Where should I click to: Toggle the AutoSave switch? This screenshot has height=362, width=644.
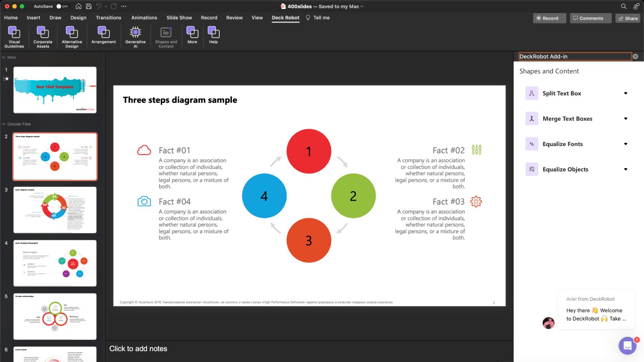[x=62, y=6]
